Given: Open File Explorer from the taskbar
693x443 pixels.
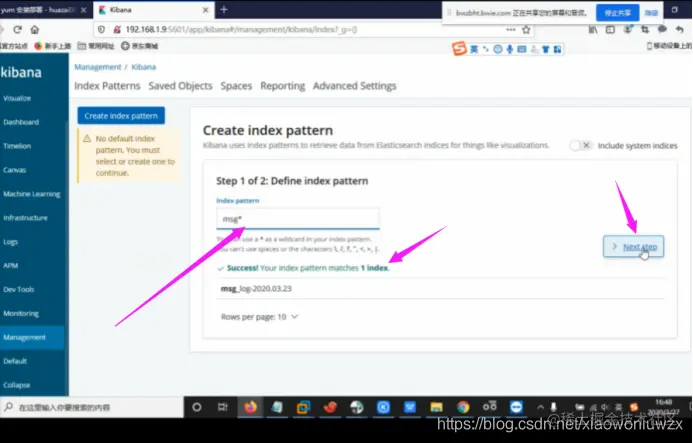Looking at the screenshot, I should [436, 407].
